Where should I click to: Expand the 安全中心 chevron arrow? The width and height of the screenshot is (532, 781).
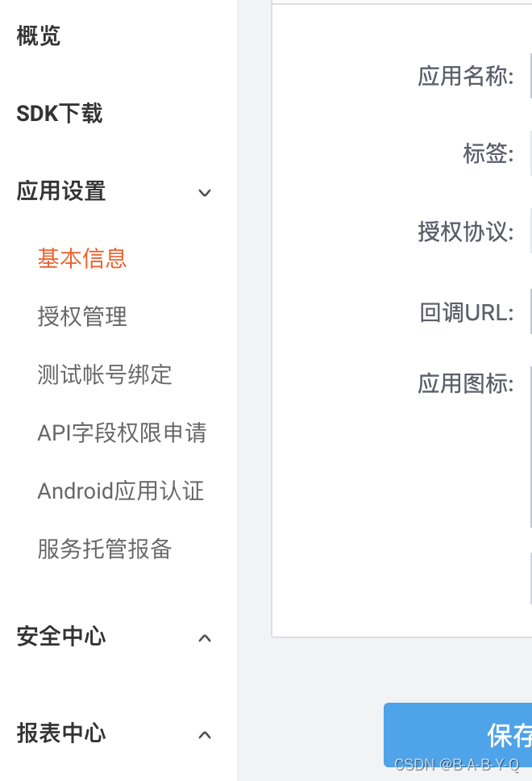(x=205, y=638)
